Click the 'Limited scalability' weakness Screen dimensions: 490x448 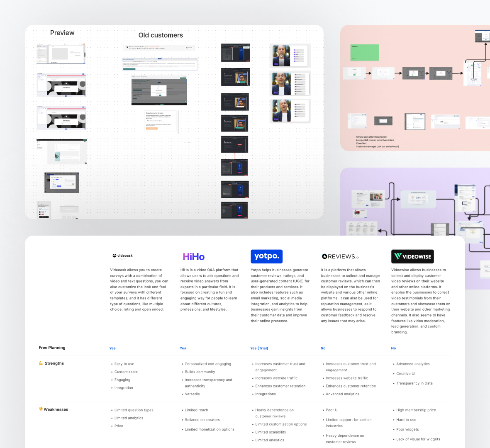[x=271, y=432]
